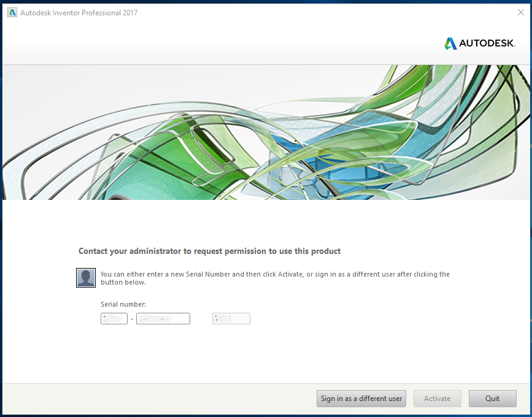Click the 'Autodesk Inventor Professional 2017' title text

pos(79,13)
